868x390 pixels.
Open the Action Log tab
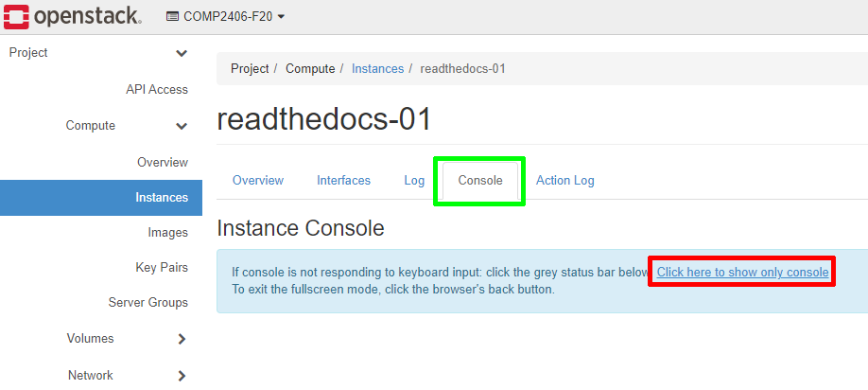tap(564, 181)
